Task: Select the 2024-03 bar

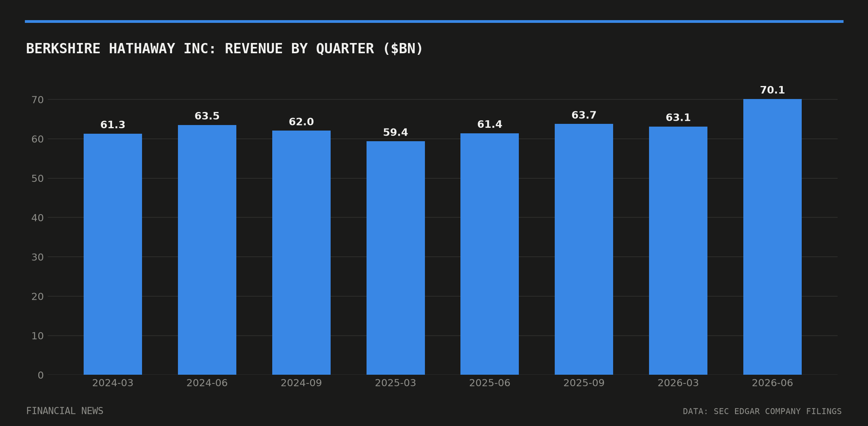Action: coord(113,254)
